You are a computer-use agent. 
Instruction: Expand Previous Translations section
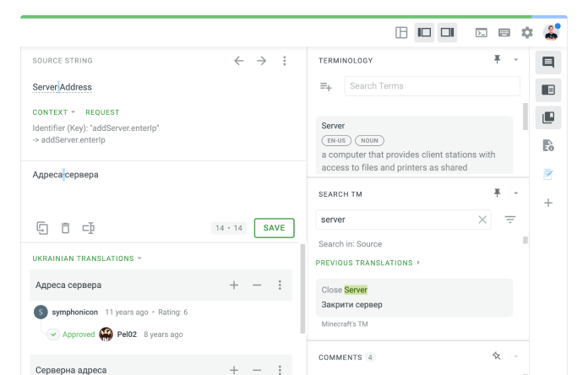coord(367,263)
